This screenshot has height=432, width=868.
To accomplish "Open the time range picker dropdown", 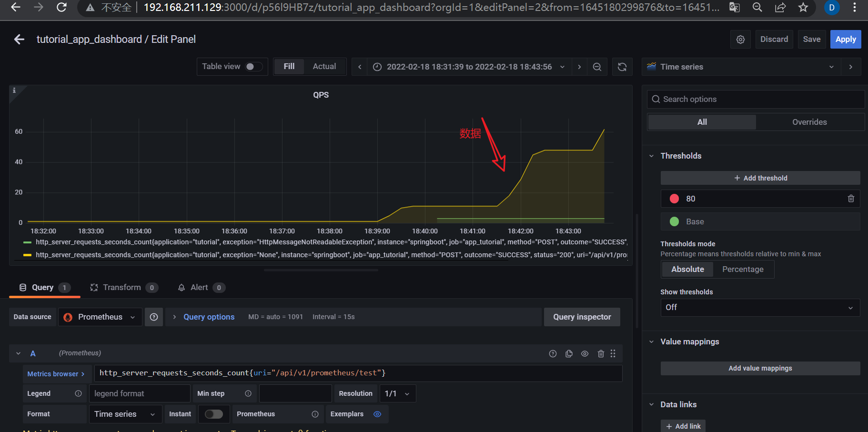I will (x=469, y=67).
